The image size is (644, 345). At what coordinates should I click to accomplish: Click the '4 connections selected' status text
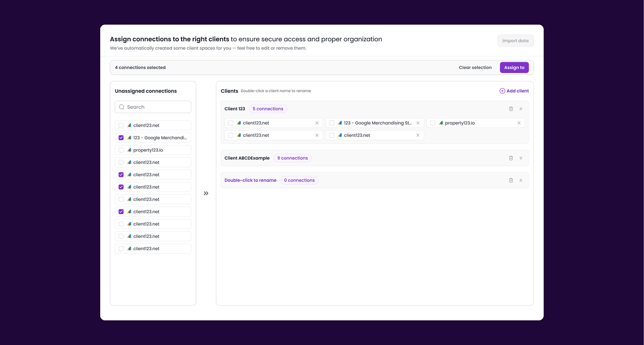tap(140, 67)
